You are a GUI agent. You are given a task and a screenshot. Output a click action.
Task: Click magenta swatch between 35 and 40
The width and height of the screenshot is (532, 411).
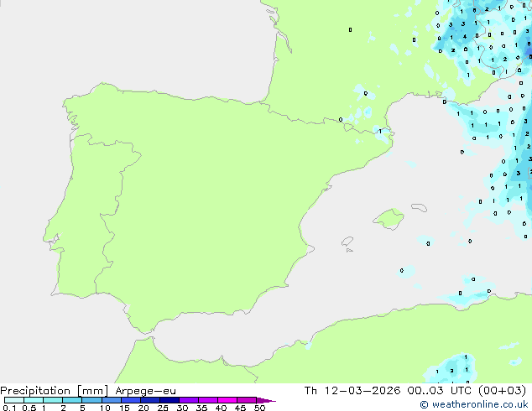pyautogui.click(x=211, y=401)
